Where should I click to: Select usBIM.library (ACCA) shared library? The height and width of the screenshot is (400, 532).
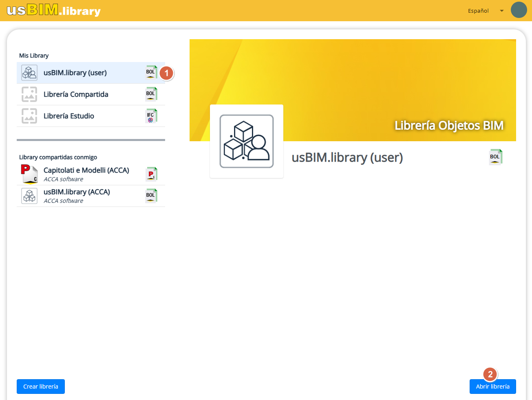pyautogui.click(x=77, y=196)
